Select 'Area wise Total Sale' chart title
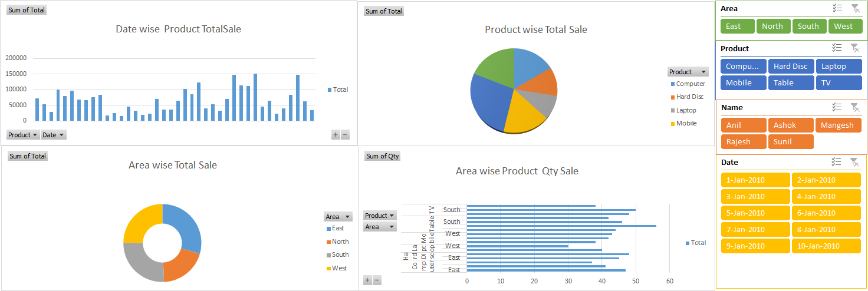Viewport: 868px width, 291px height. click(173, 165)
